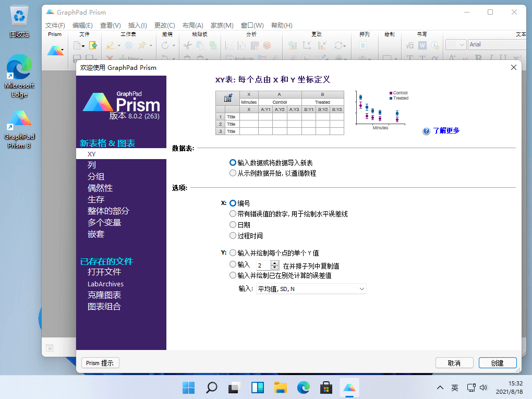This screenshot has height=399, width=532.
Task: Click the Arial font name box
Action: tap(497, 44)
